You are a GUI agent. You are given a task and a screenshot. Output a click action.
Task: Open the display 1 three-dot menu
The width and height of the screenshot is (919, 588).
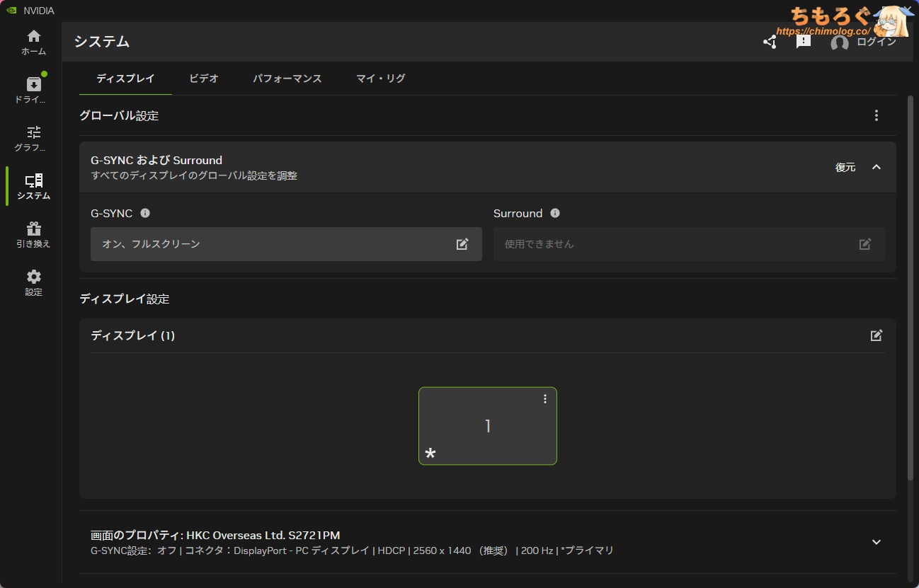545,399
